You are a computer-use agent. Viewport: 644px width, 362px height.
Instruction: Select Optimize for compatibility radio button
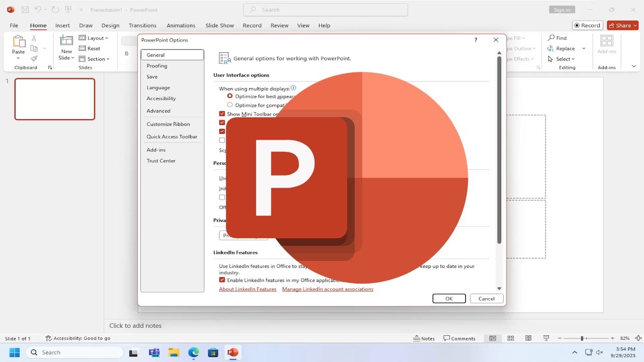(230, 105)
